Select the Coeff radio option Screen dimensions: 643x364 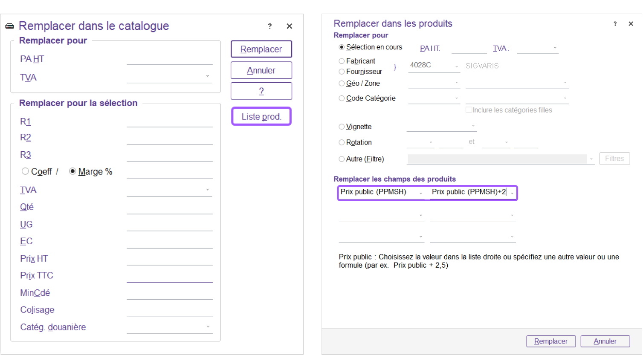click(26, 171)
